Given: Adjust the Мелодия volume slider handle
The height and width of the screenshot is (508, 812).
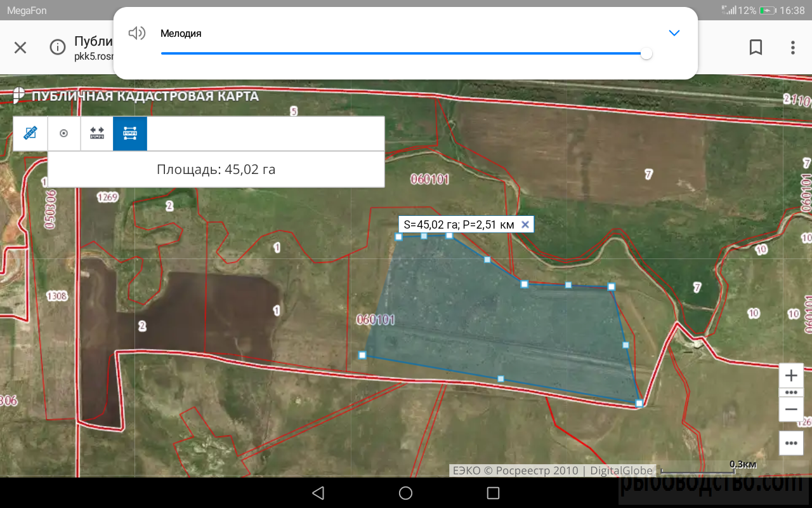Looking at the screenshot, I should point(646,54).
